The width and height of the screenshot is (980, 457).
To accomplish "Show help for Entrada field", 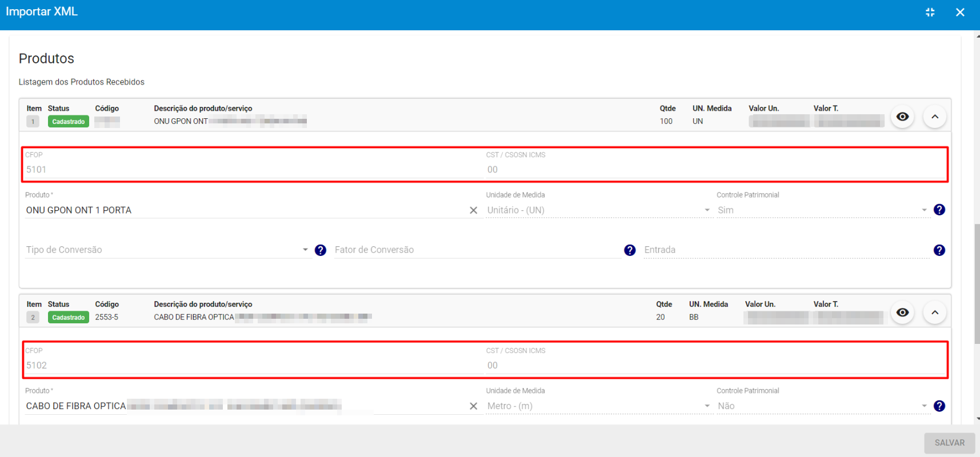I will click(x=939, y=250).
